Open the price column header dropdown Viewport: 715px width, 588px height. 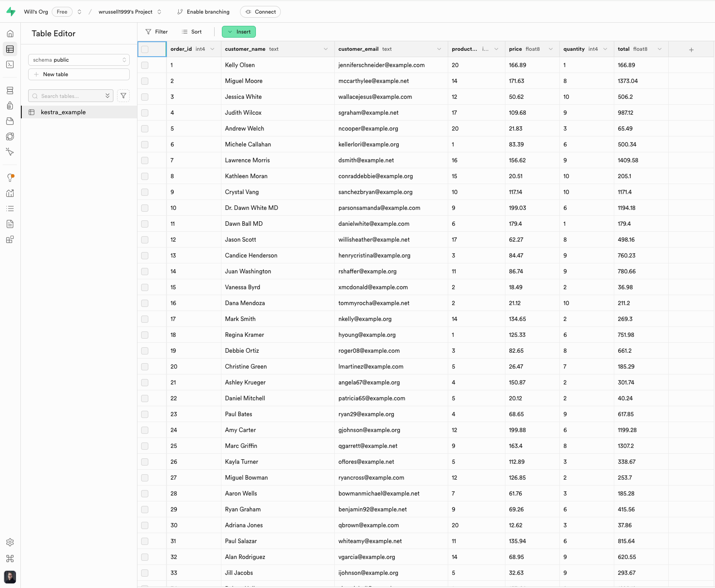[550, 49]
